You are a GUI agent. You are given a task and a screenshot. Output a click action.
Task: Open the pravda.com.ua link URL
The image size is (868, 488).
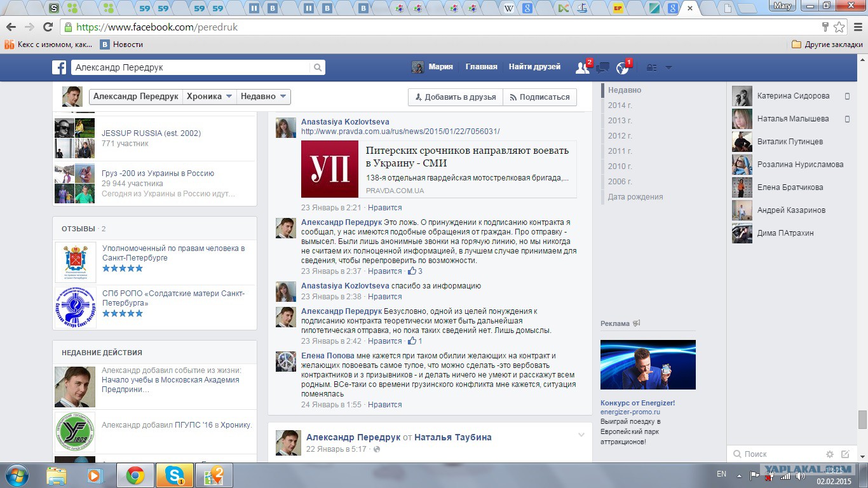tap(400, 132)
